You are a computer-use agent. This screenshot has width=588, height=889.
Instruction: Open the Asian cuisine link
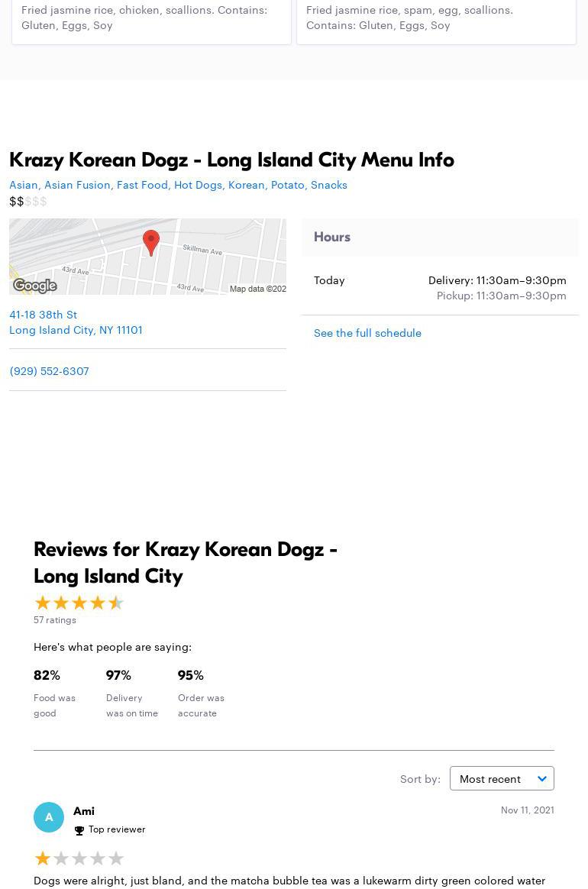click(24, 184)
